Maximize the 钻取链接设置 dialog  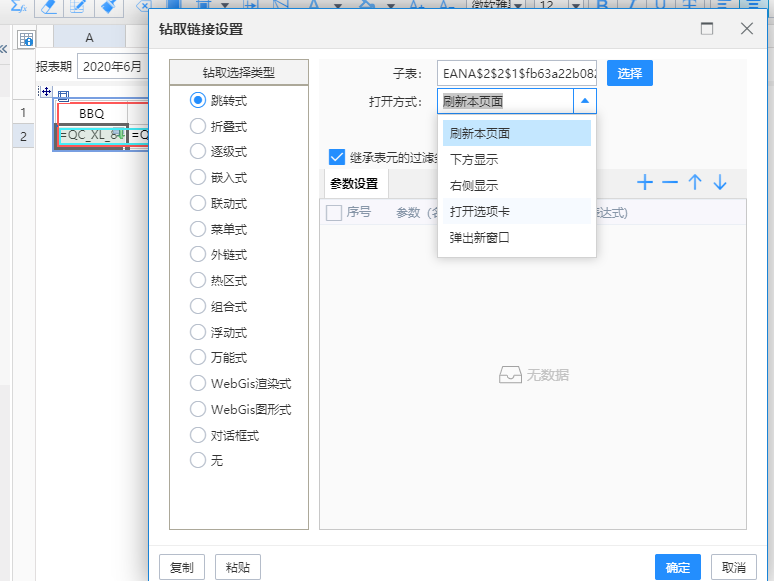707,29
